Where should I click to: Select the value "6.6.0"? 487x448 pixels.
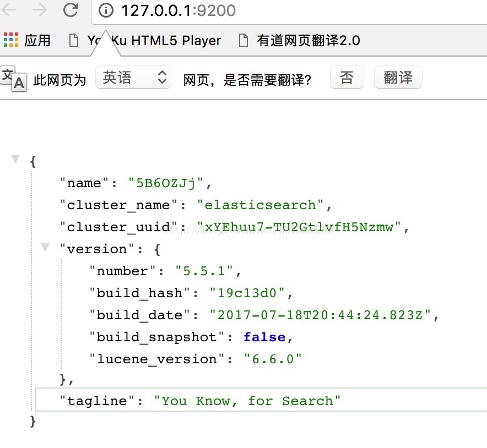[273, 359]
